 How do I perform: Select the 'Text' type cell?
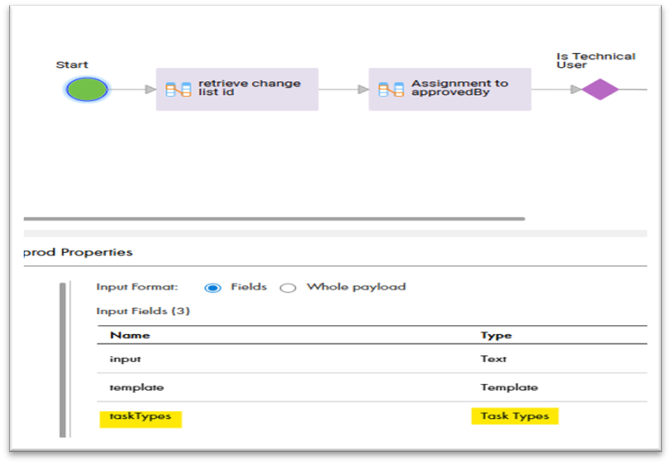[x=493, y=359]
